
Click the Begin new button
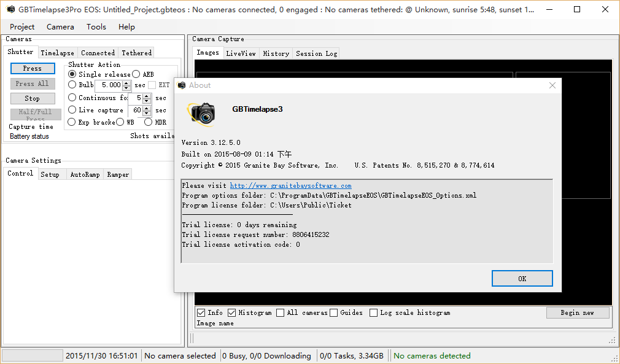(578, 312)
